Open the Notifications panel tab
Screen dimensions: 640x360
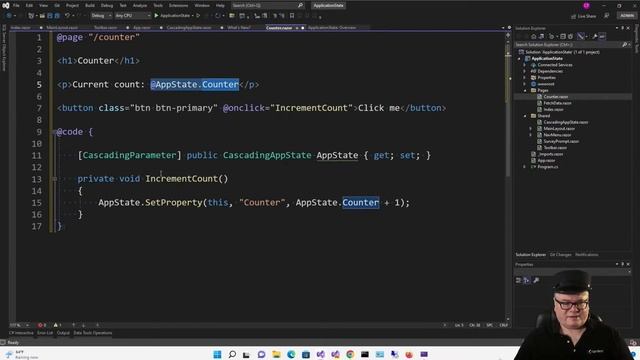pos(587,255)
